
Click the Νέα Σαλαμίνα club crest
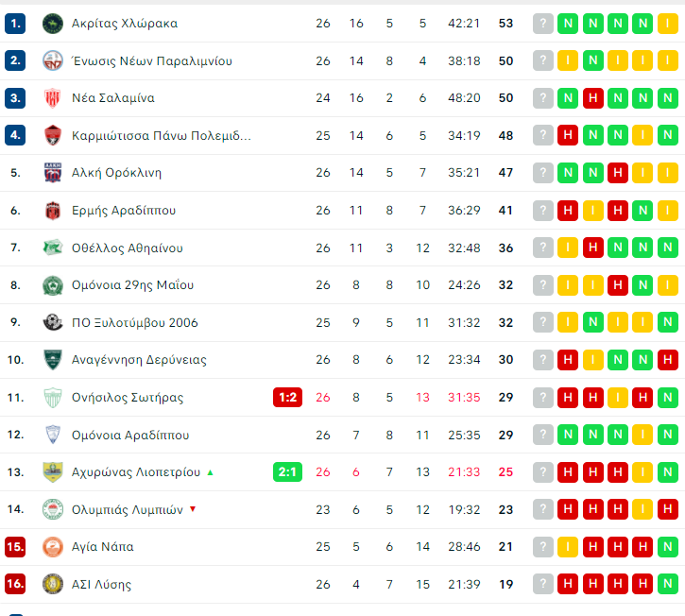53,98
